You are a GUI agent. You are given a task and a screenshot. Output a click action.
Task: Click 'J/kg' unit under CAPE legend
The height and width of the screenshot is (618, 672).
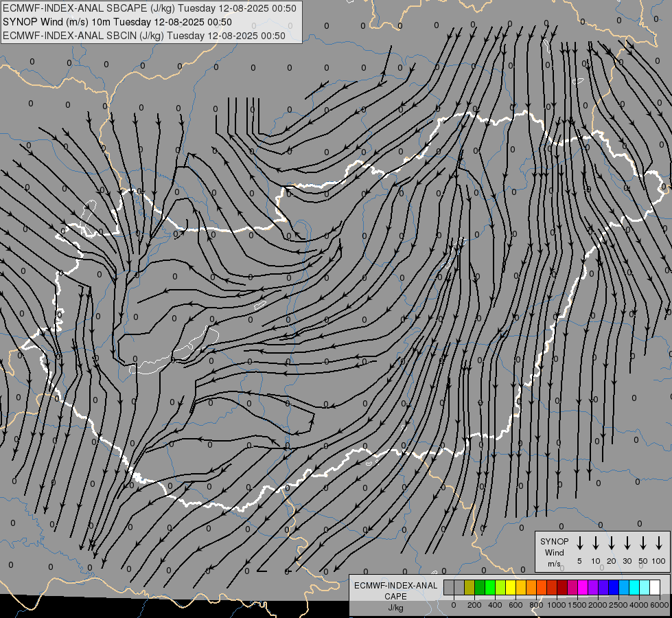click(x=395, y=608)
